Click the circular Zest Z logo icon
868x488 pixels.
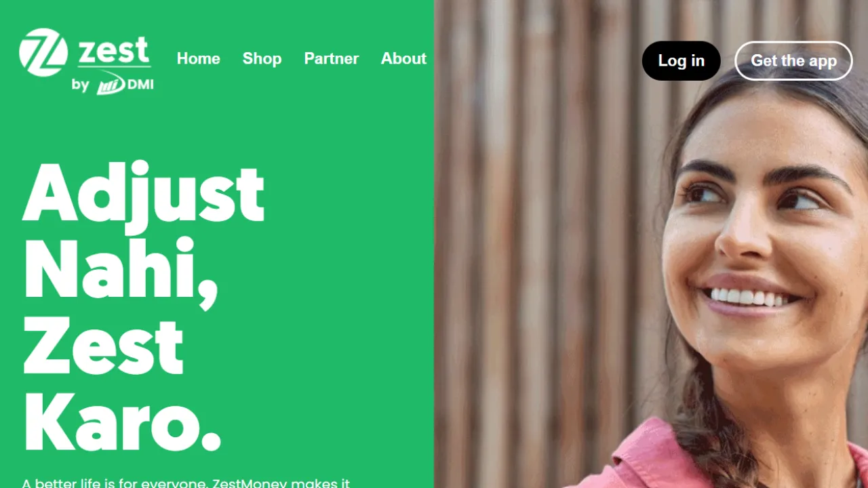pyautogui.click(x=43, y=52)
